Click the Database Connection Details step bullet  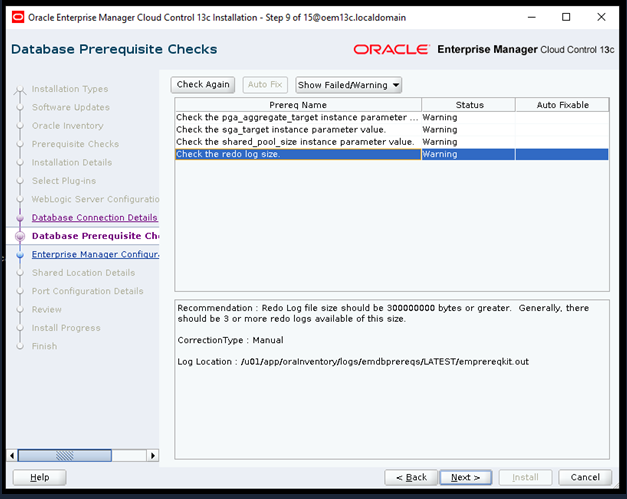[x=20, y=218]
